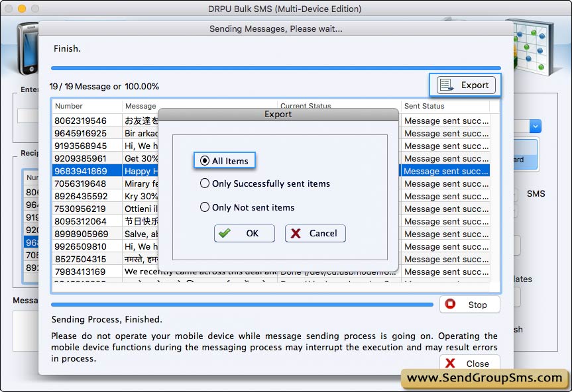Click the Stop sending button
This screenshot has height=392, width=572.
point(470,305)
